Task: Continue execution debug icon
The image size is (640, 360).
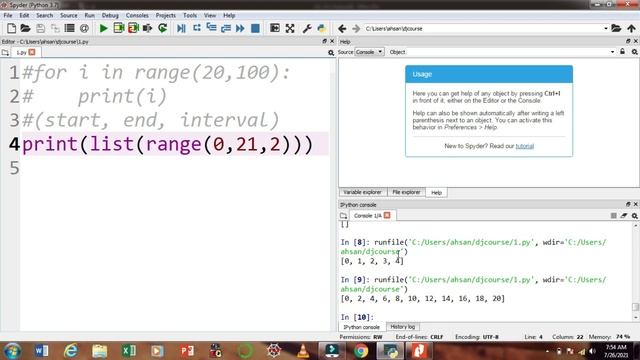Action: coord(240,28)
